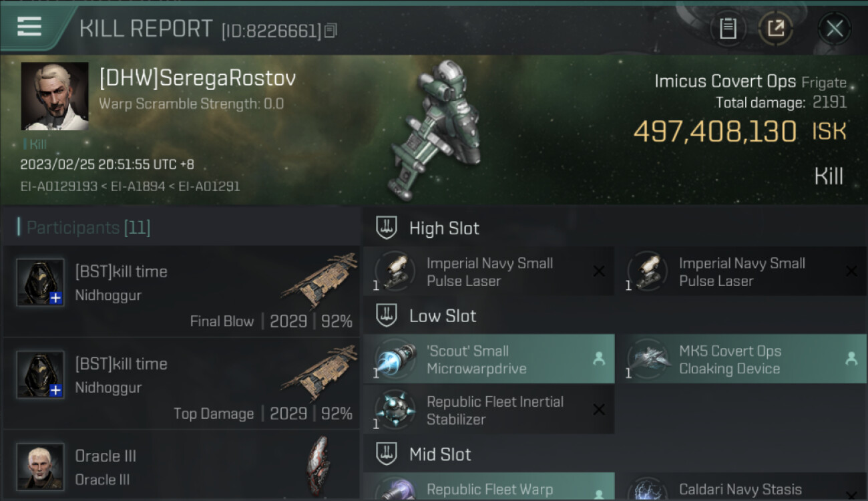Select second Imperial Navy Small Pulse Laser
Viewport: 868px width, 501px height.
tap(741, 272)
